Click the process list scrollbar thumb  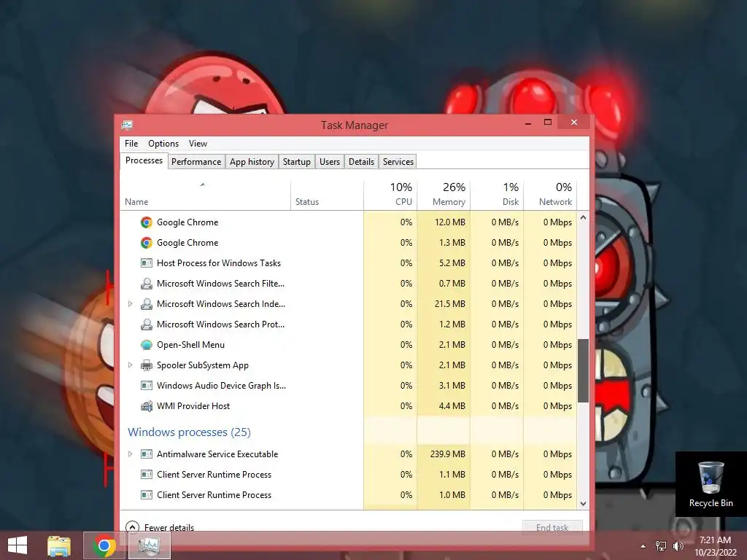[x=583, y=370]
